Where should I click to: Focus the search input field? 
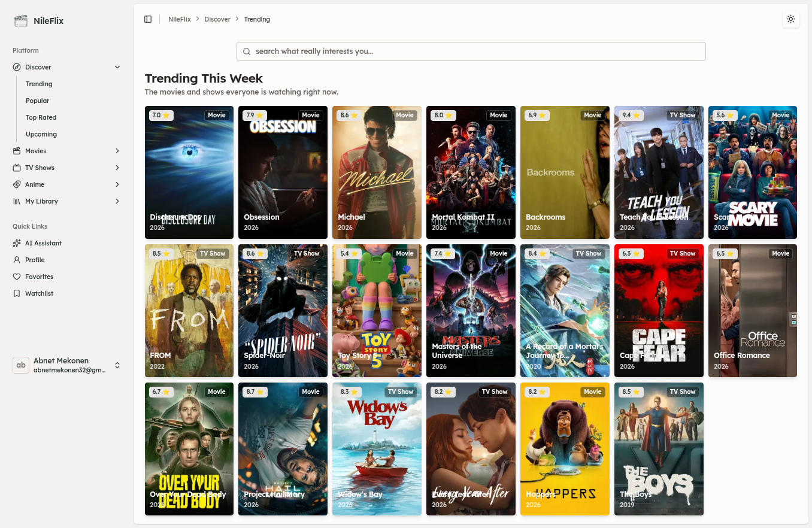coord(471,51)
